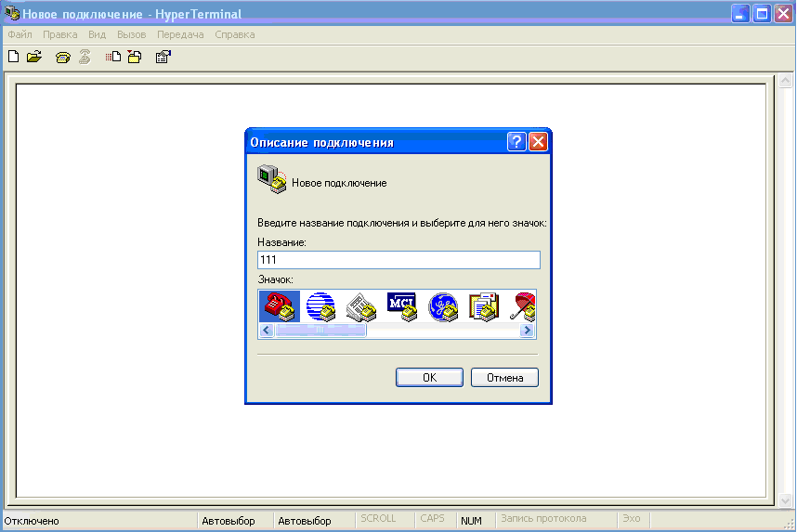Click the greyed Disconnect toolbar icon
The height and width of the screenshot is (532, 797).
85,57
